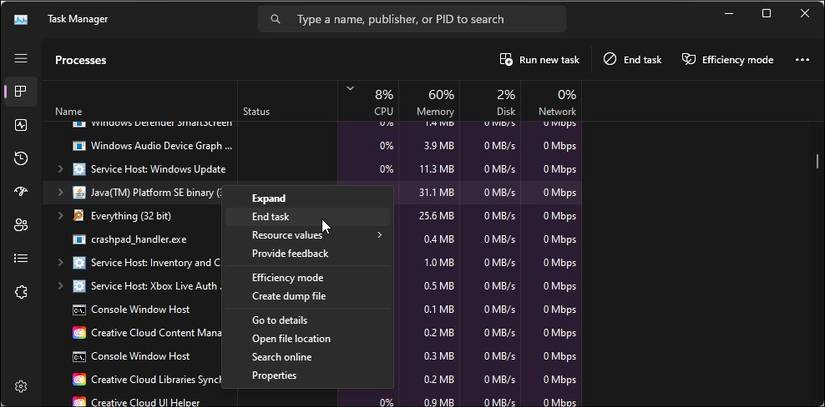This screenshot has width=825, height=407.
Task: Open the Details page icon in sidebar
Action: (21, 258)
